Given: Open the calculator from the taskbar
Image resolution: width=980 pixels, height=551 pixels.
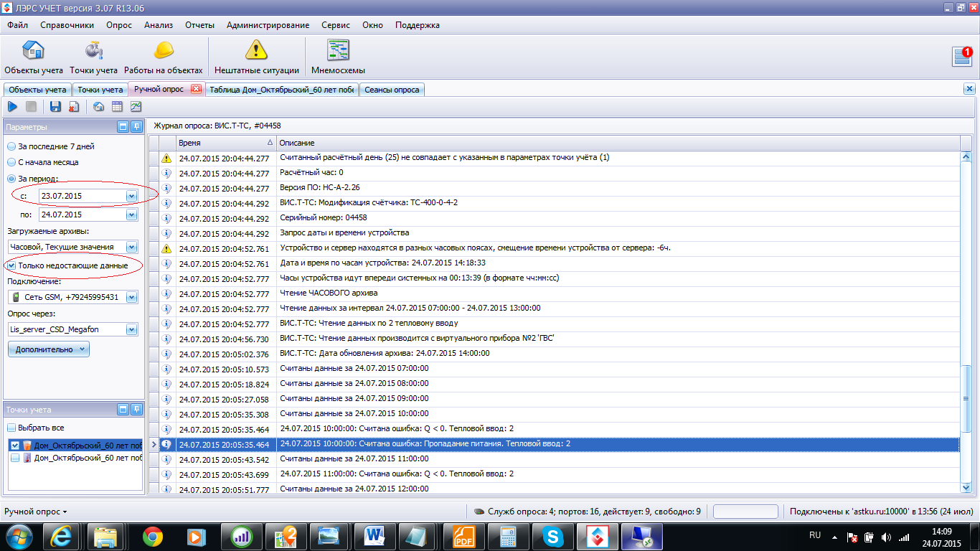Looking at the screenshot, I should (508, 536).
